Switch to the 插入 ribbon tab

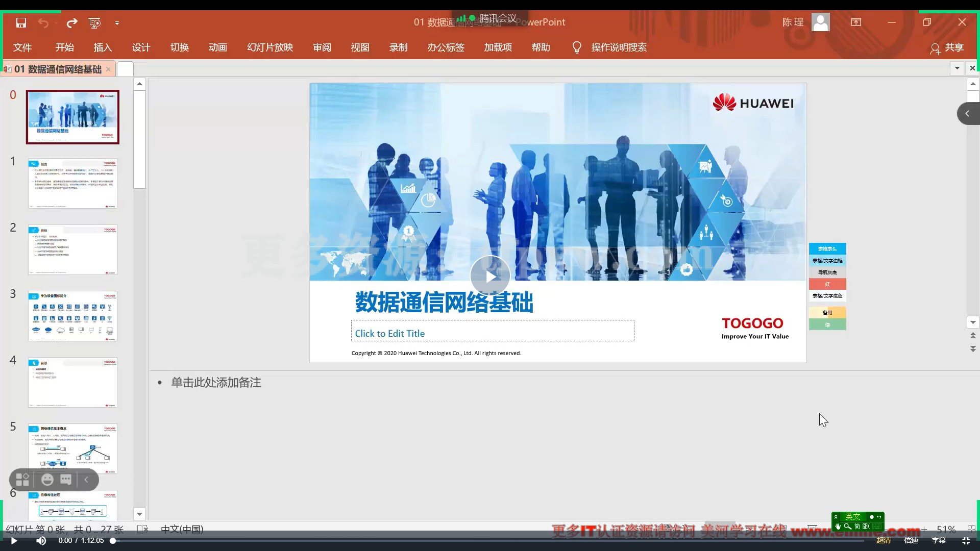tap(102, 47)
